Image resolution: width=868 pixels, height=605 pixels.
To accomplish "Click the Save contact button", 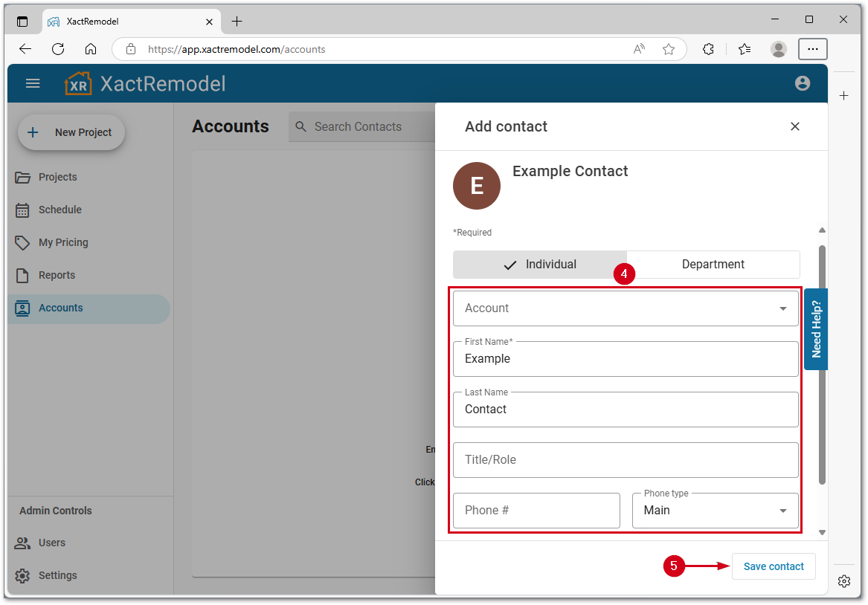I will (773, 566).
